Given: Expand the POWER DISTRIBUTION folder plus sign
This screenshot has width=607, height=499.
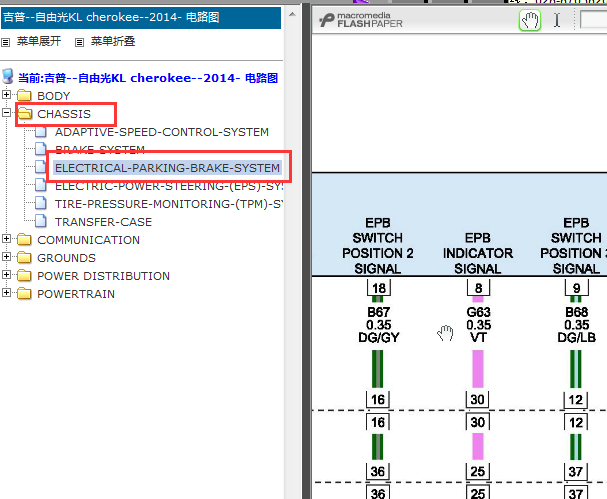Looking at the screenshot, I should pyautogui.click(x=6, y=274).
